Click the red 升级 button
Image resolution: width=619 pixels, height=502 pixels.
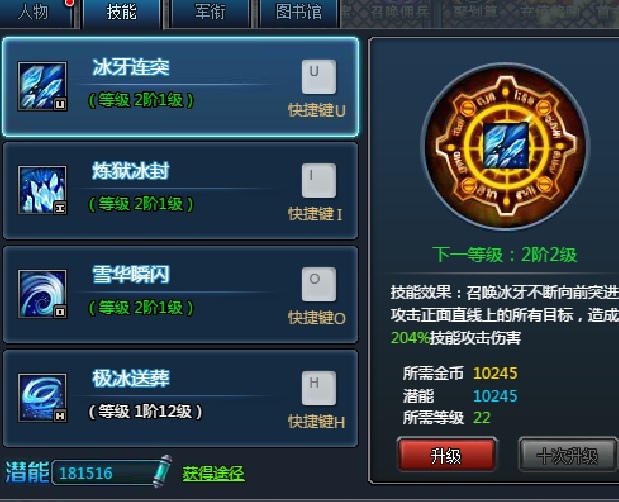tap(446, 455)
